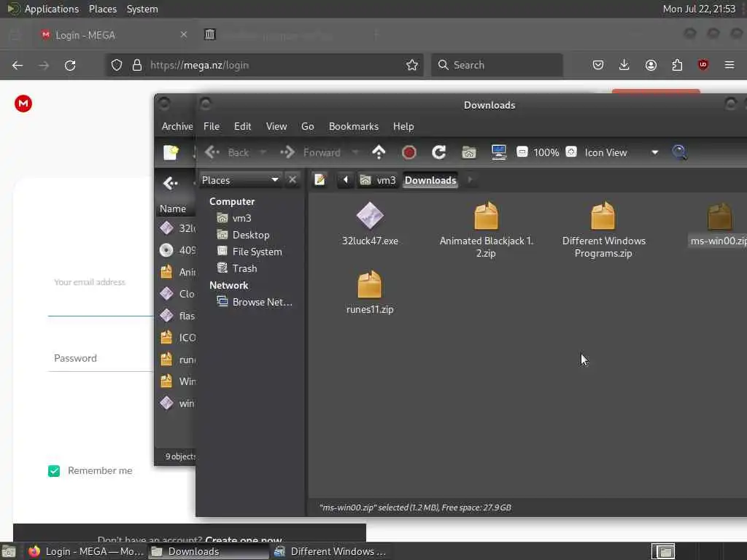747x560 pixels.
Task: Expand the Back history dropdown arrow
Action: (263, 152)
